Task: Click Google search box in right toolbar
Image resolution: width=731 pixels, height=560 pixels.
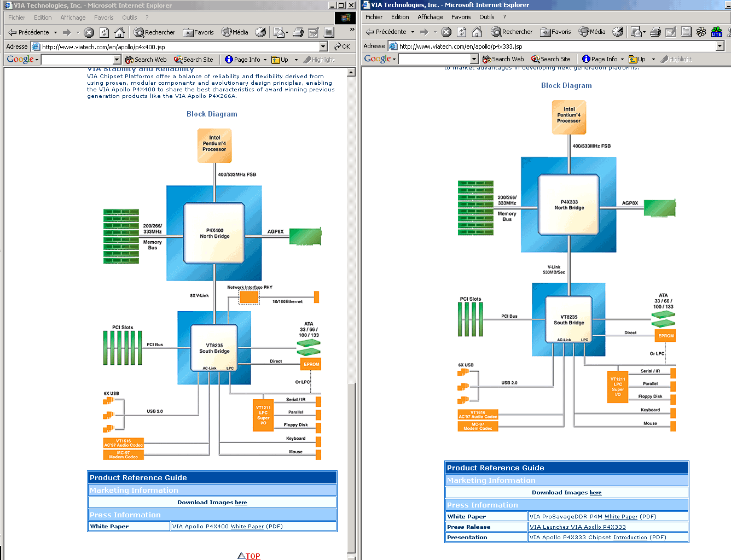Action: [x=434, y=59]
